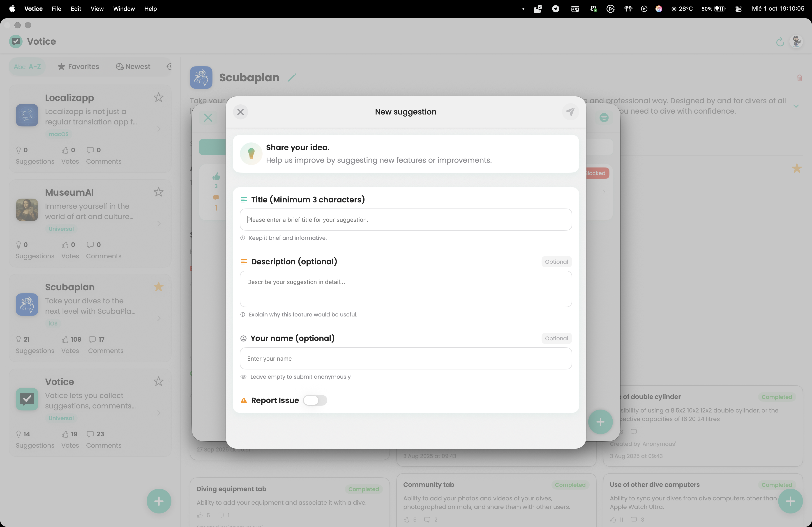Click the green plus button bottom left
Viewport: 812px width, 527px height.
(x=159, y=501)
